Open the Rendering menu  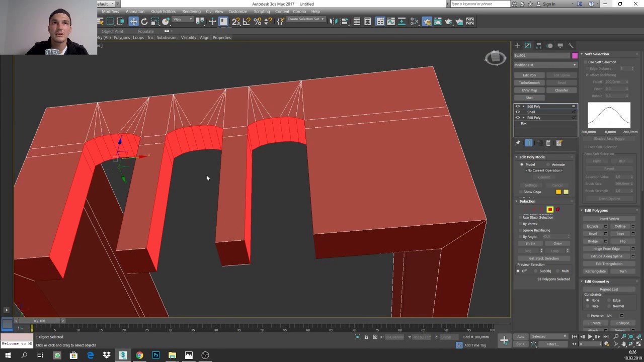click(x=191, y=12)
